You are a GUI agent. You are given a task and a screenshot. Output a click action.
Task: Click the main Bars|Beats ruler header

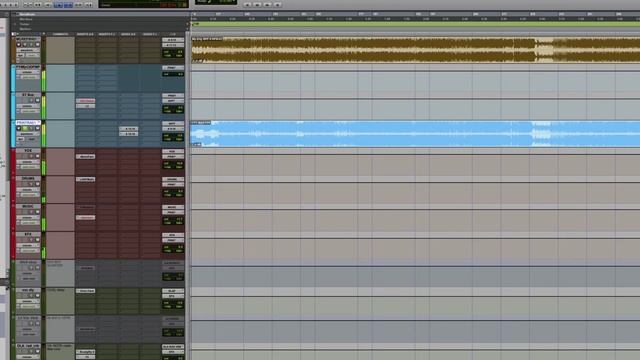click(28, 14)
